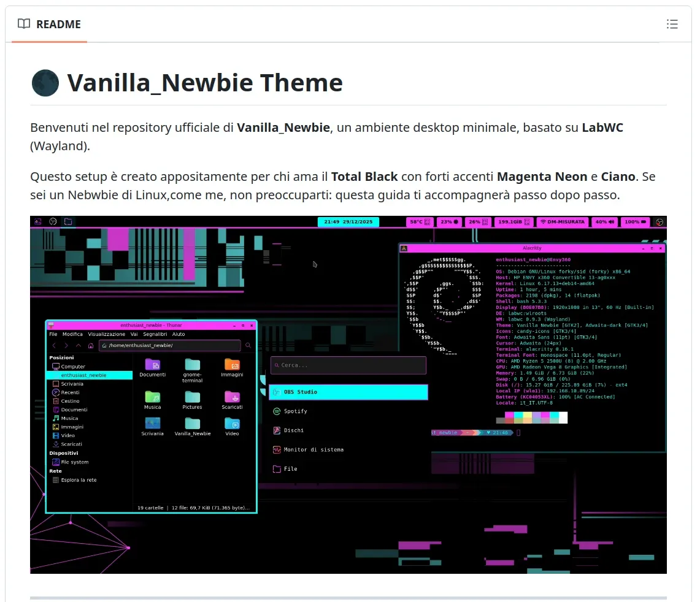The width and height of the screenshot is (700, 602).
Task: Open Esplora la rete in the sidebar
Action: 79,479
